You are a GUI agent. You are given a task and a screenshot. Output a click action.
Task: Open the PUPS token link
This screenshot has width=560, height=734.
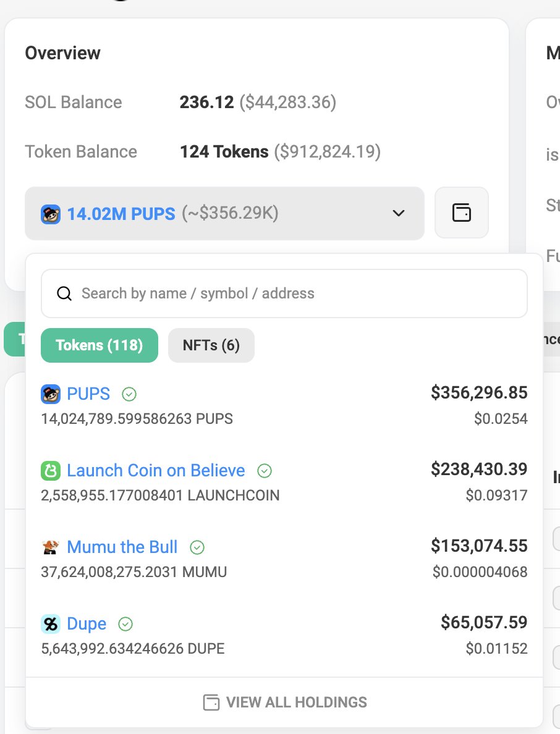tap(88, 394)
